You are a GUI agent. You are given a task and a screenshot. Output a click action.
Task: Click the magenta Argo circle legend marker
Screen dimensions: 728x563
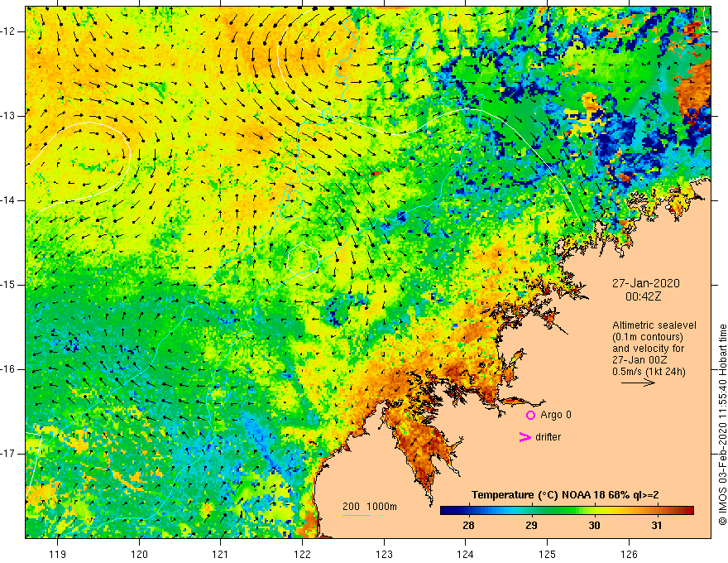coord(530,415)
